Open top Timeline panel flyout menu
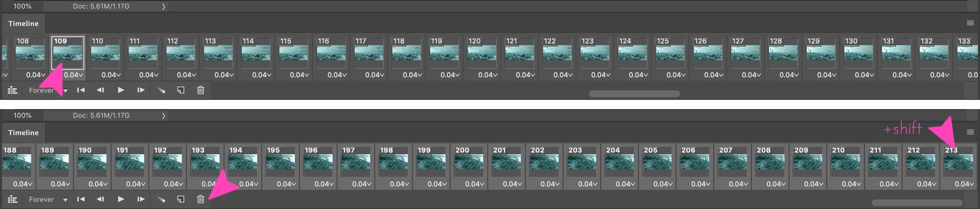The image size is (980, 209). point(970,23)
